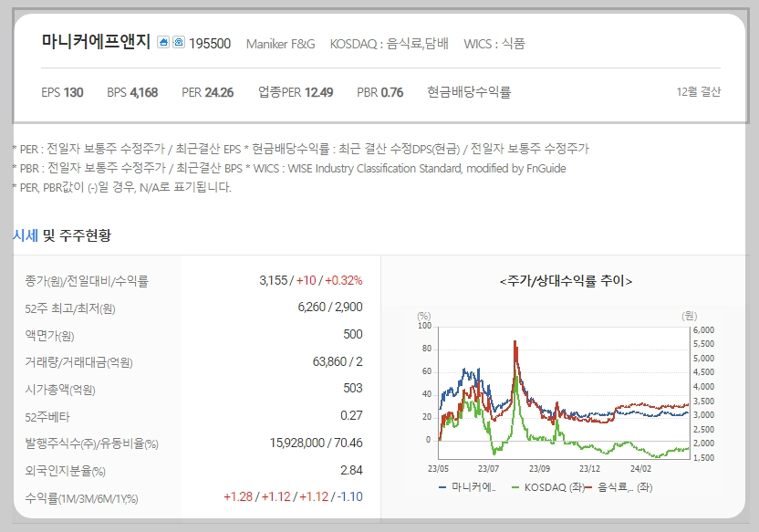Click the 액면가 value 500
759x532 pixels.
pyautogui.click(x=353, y=334)
